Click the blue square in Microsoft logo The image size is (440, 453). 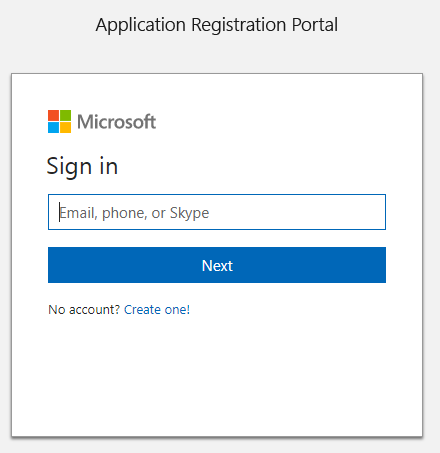click(x=53, y=127)
